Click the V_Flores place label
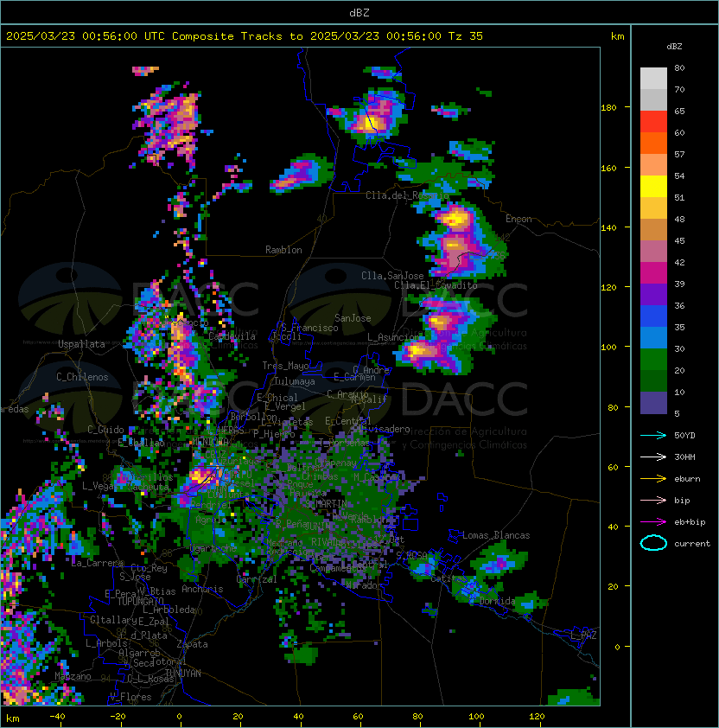The image size is (719, 728). pos(130,698)
